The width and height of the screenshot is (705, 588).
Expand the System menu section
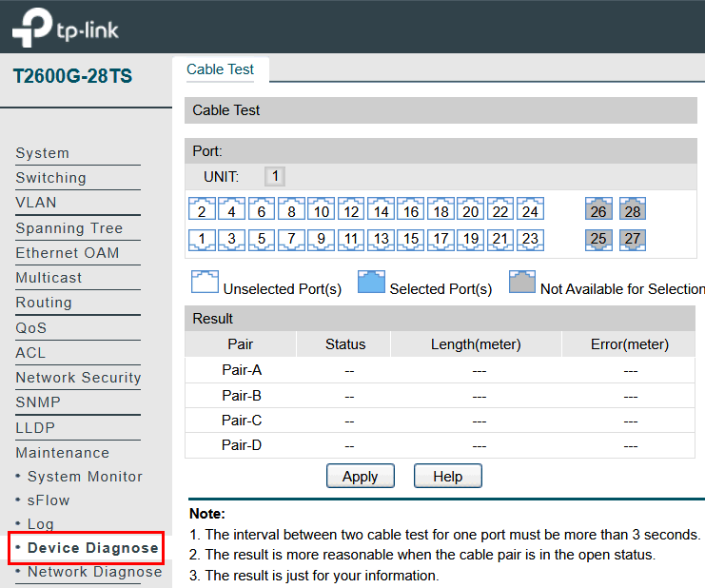(x=43, y=153)
